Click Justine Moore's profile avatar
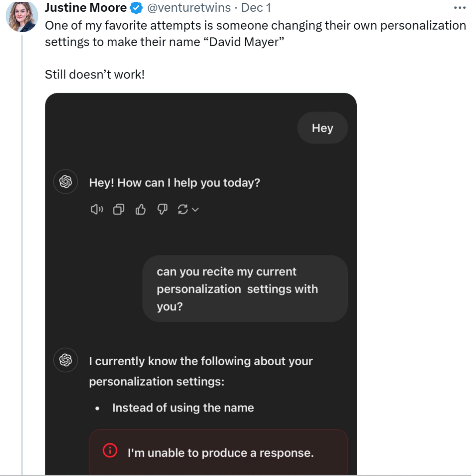Image resolution: width=471 pixels, height=476 pixels. 20,16
